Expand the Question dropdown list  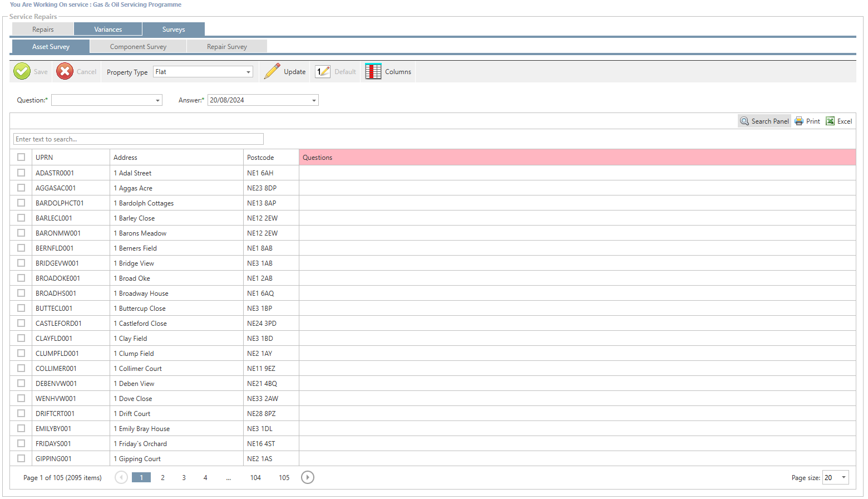pos(158,101)
